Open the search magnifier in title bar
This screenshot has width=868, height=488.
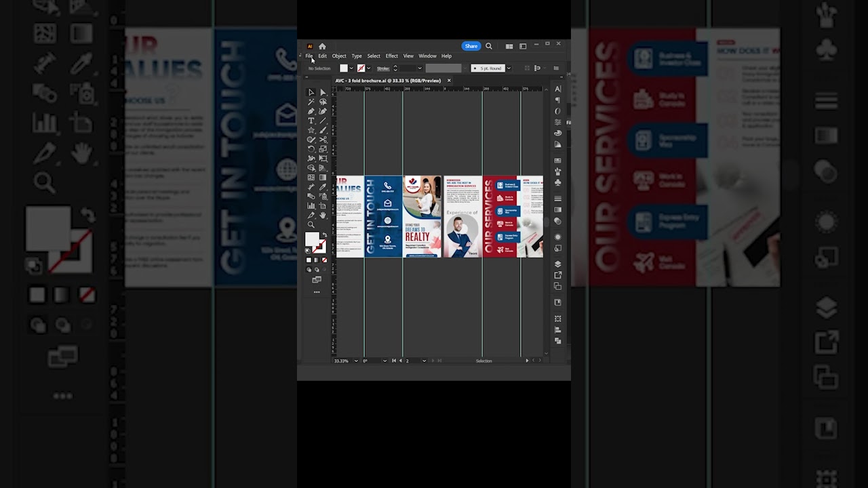pyautogui.click(x=489, y=46)
